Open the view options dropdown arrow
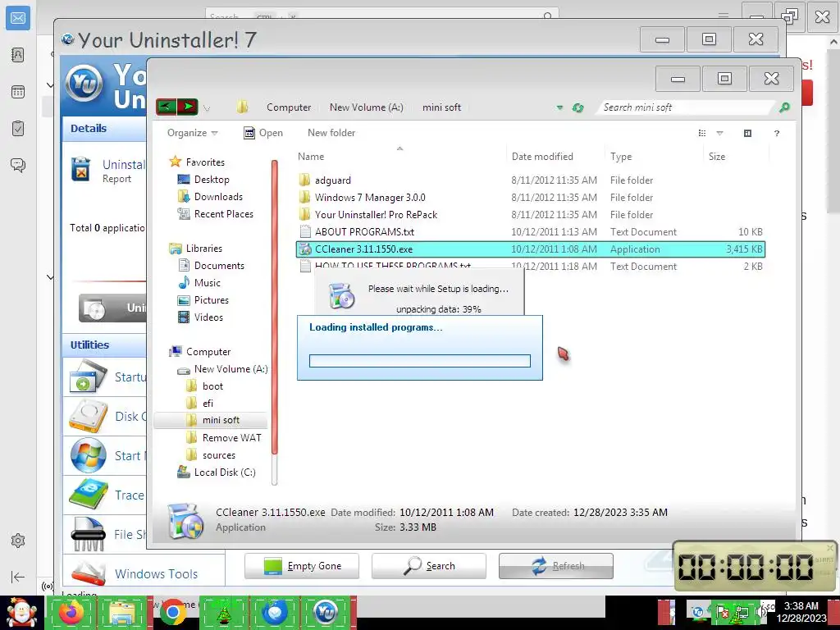 (x=719, y=133)
